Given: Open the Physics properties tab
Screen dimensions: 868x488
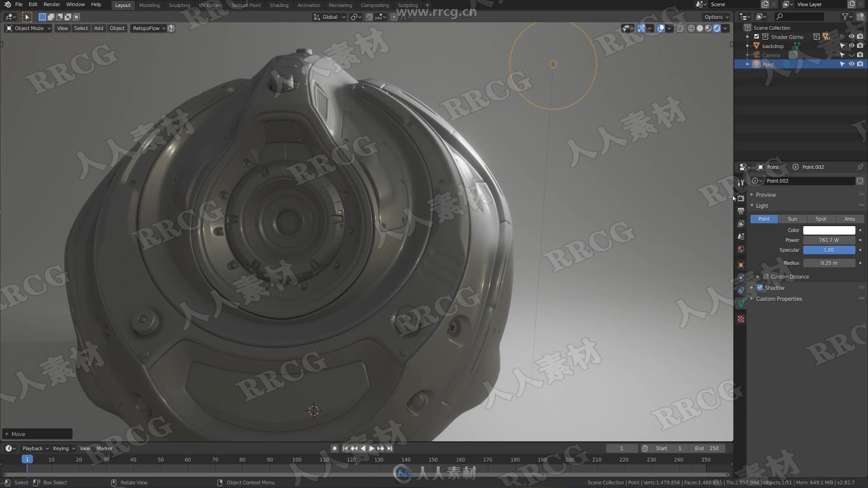Looking at the screenshot, I should tap(741, 277).
